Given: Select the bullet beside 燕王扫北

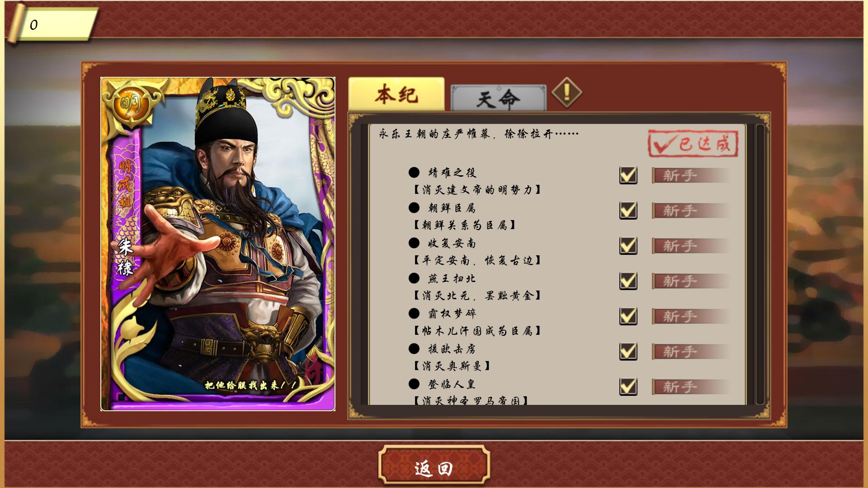Looking at the screenshot, I should tap(414, 278).
